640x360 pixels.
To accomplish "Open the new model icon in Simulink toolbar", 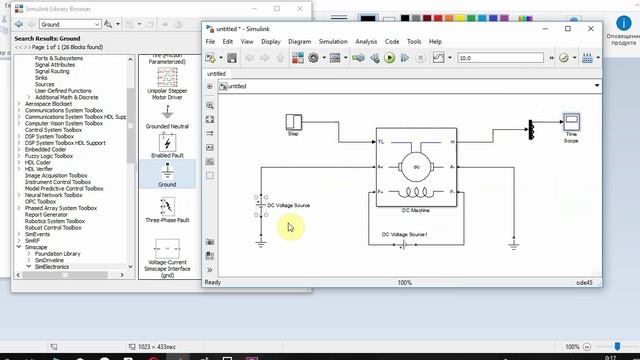I will [211, 58].
